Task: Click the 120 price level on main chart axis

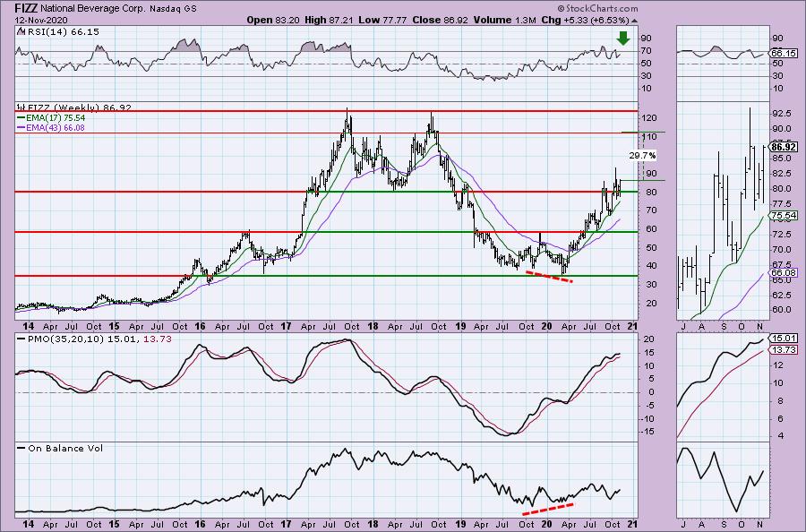Action: (x=650, y=118)
